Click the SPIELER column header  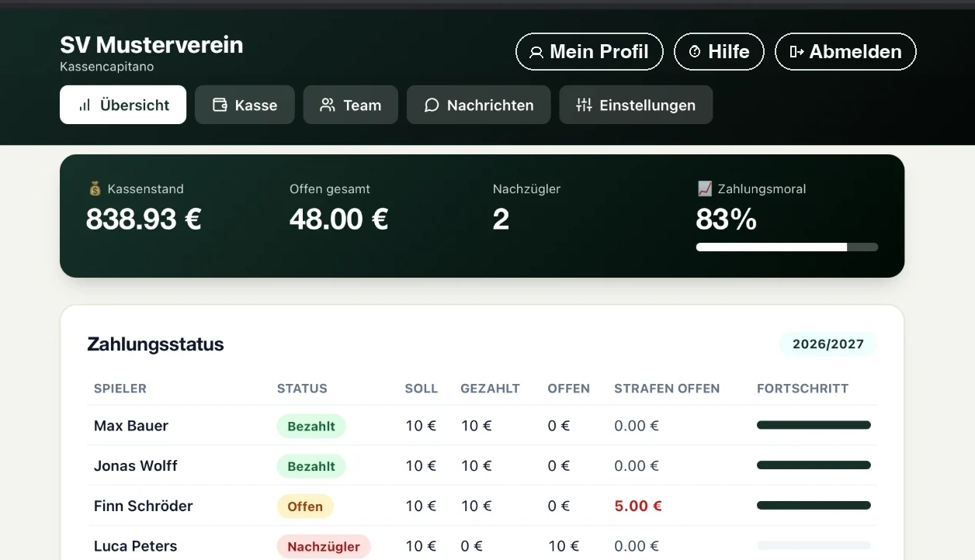click(x=120, y=389)
